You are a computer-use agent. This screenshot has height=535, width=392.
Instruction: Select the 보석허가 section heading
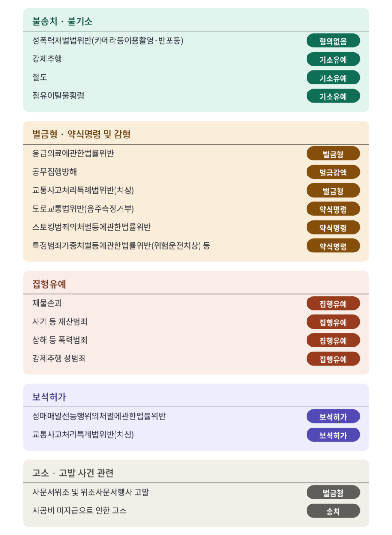pyautogui.click(x=49, y=397)
